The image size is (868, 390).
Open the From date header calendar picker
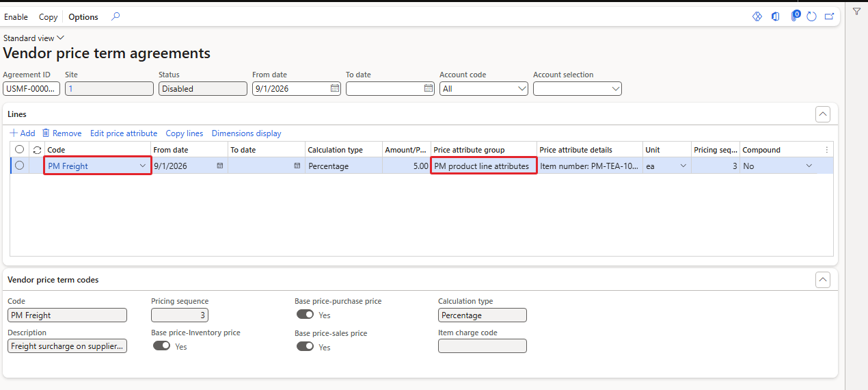coord(335,88)
